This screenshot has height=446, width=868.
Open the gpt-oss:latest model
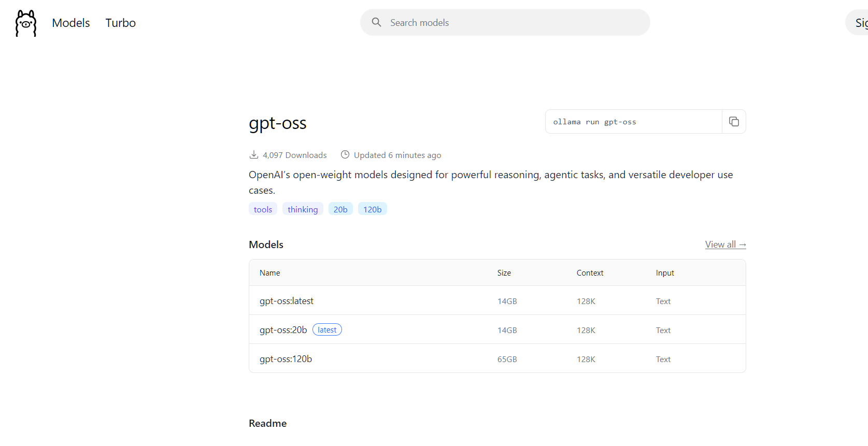pyautogui.click(x=287, y=301)
